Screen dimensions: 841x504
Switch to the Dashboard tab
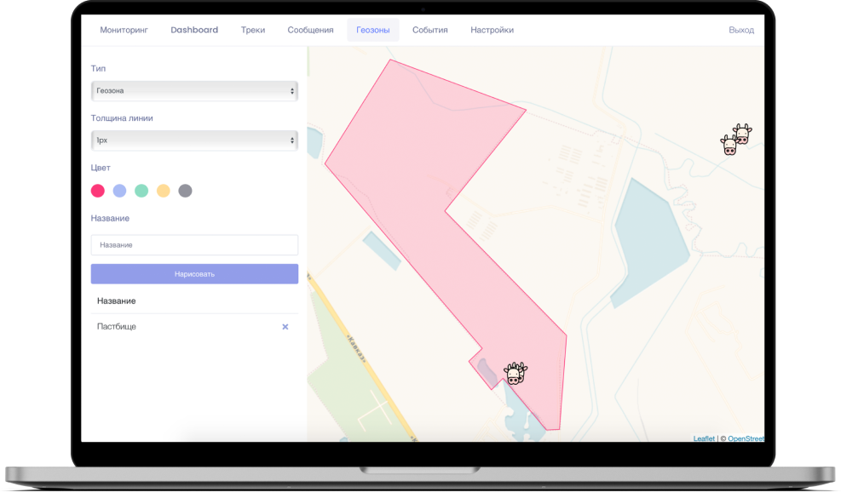pos(194,30)
